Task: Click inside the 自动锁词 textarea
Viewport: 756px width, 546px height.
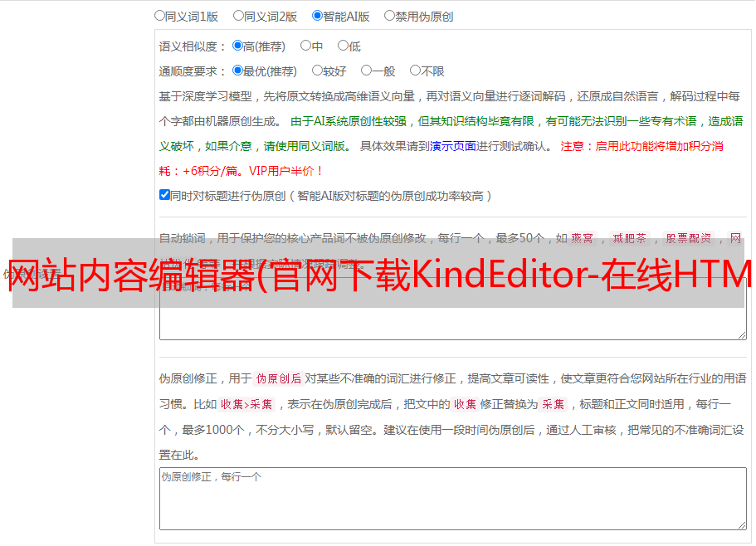Action: coord(453,309)
